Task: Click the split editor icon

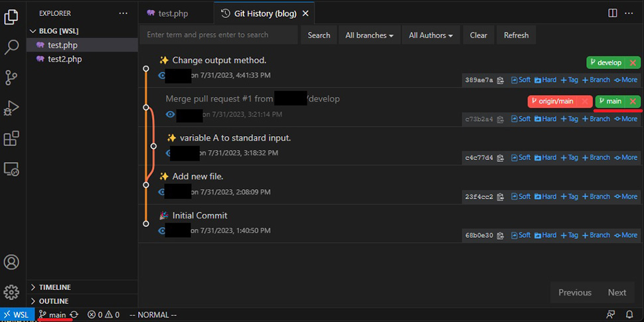Action: pos(612,13)
